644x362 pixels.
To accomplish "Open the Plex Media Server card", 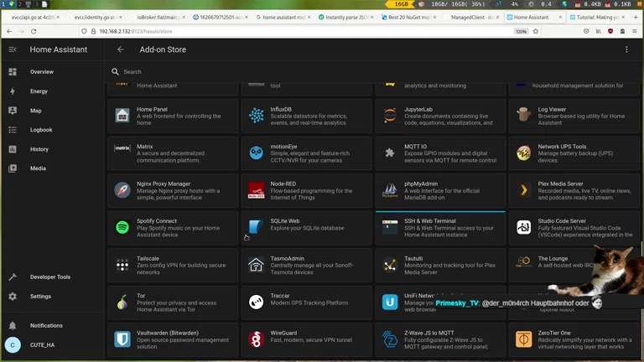I will point(574,190).
